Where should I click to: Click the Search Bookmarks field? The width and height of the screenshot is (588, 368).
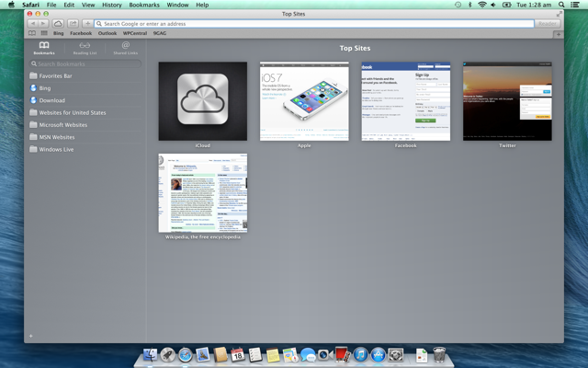point(85,63)
